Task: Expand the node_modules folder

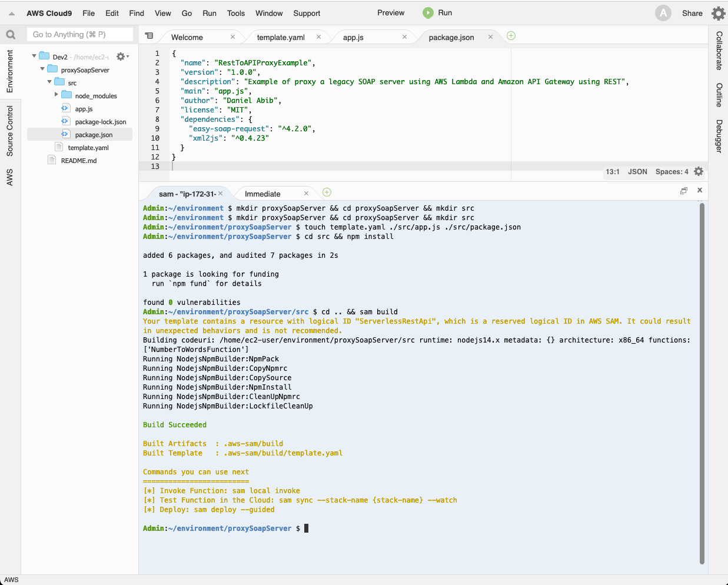Action: click(56, 95)
